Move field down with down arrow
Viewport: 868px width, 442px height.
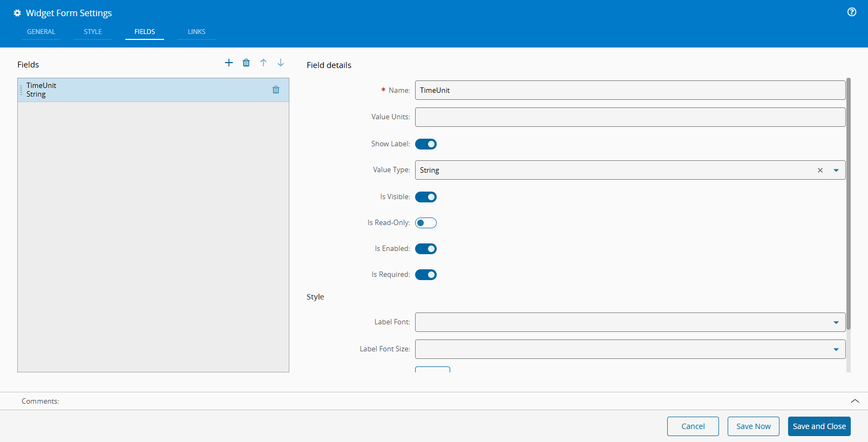click(x=281, y=63)
